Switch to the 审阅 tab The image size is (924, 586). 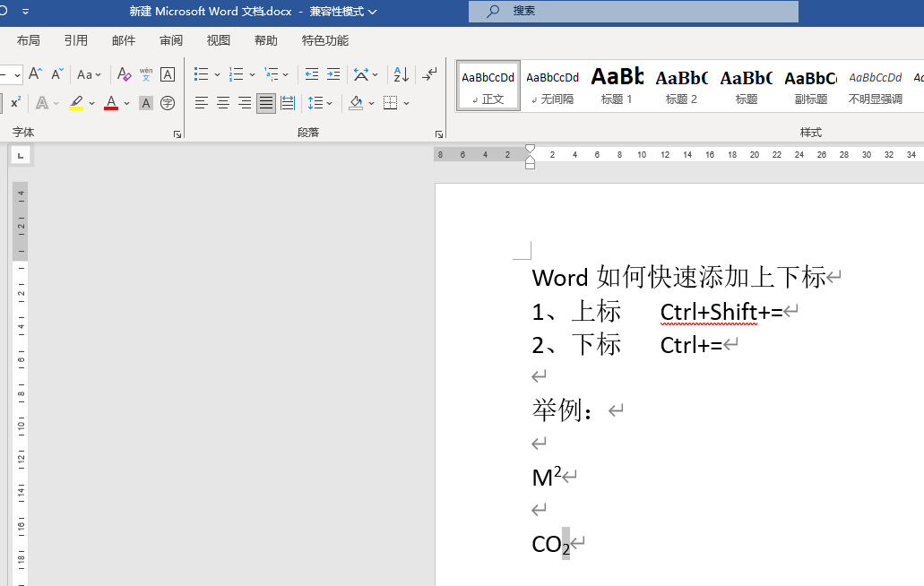click(171, 40)
